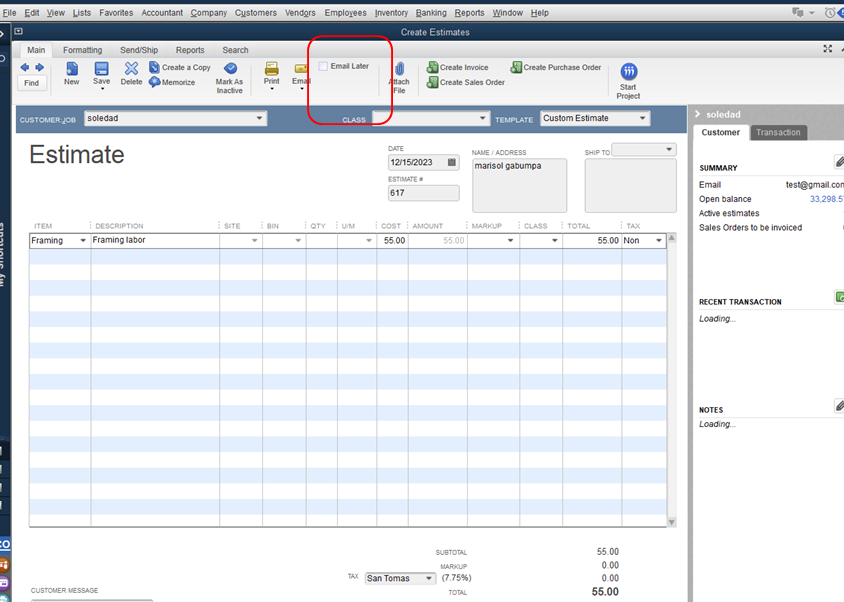844x602 pixels.
Task: Attach a file with the paperclip icon
Action: (399, 69)
